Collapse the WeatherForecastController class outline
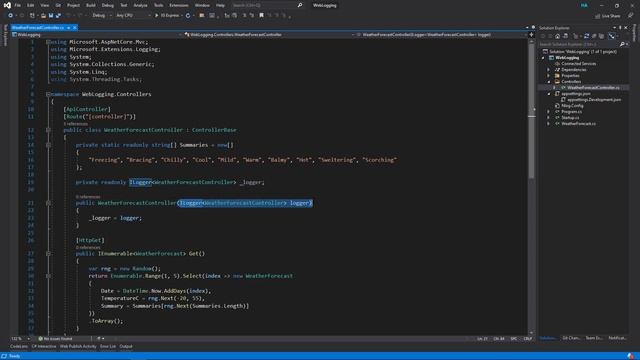 [48, 130]
